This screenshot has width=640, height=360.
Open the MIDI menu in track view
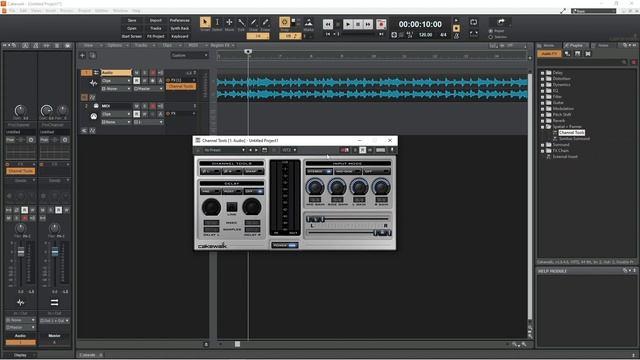tap(193, 45)
